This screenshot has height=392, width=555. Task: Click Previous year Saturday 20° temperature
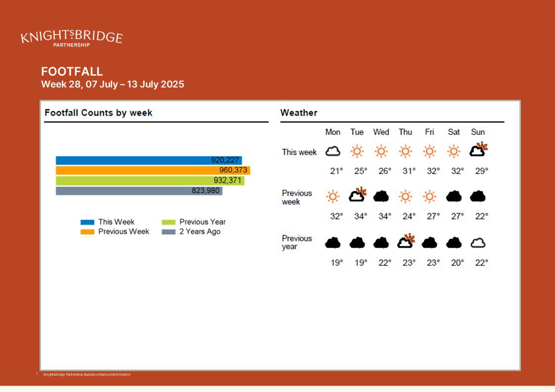coord(457,263)
